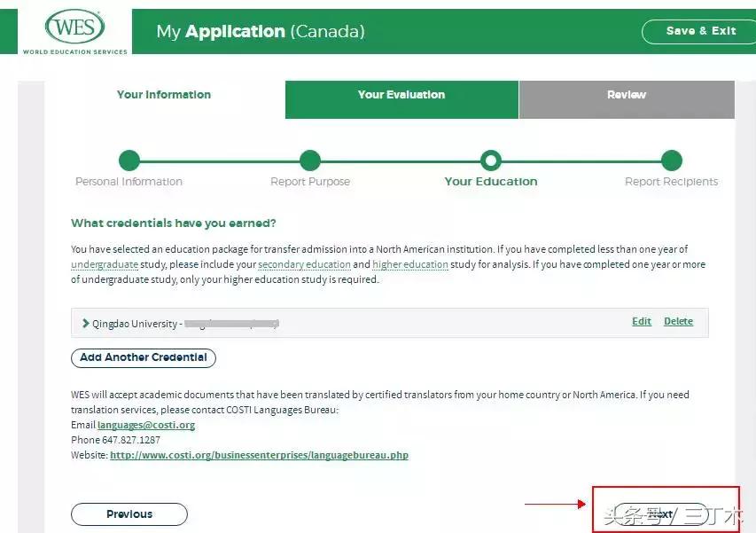Select the Review tab
The height and width of the screenshot is (533, 756).
click(x=627, y=95)
